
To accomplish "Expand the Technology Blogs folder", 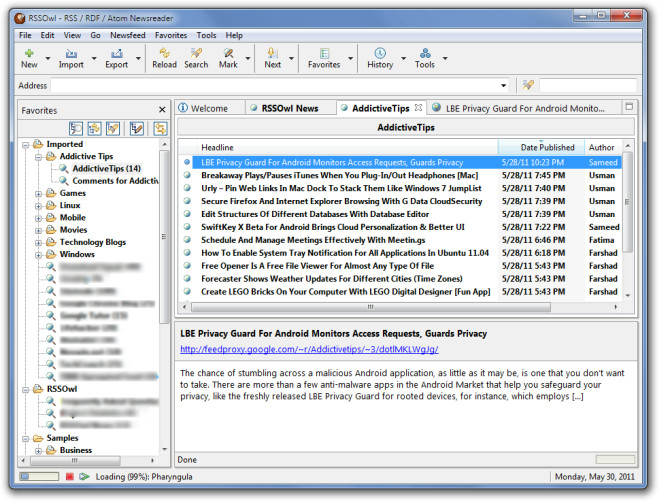I will 38,243.
